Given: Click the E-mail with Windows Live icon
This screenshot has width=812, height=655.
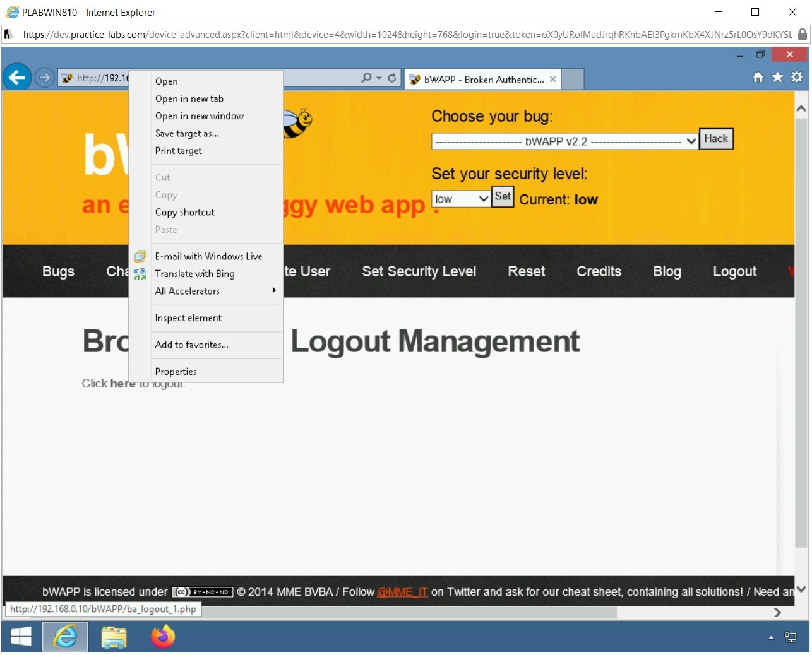Looking at the screenshot, I should [140, 256].
